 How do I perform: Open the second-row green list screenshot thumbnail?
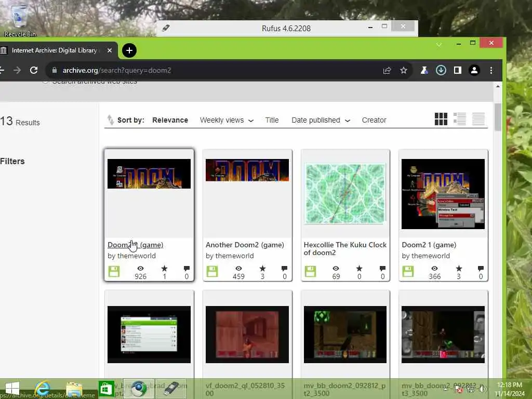click(149, 335)
